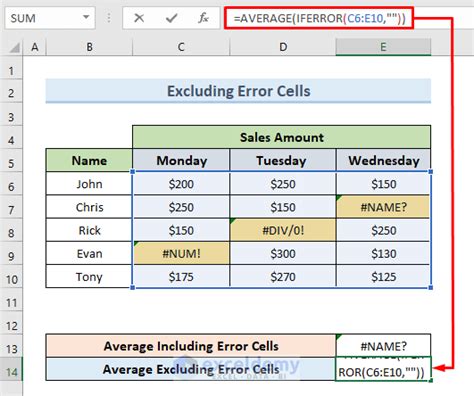Select column C header
The height and width of the screenshot is (396, 474).
pyautogui.click(x=181, y=47)
